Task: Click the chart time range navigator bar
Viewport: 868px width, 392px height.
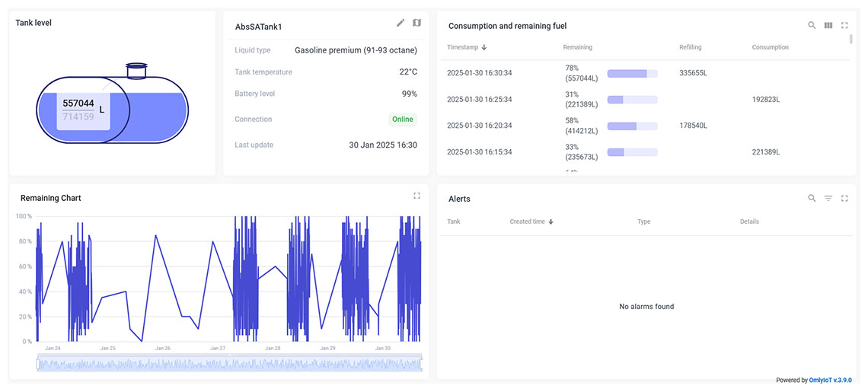Action: [228, 365]
